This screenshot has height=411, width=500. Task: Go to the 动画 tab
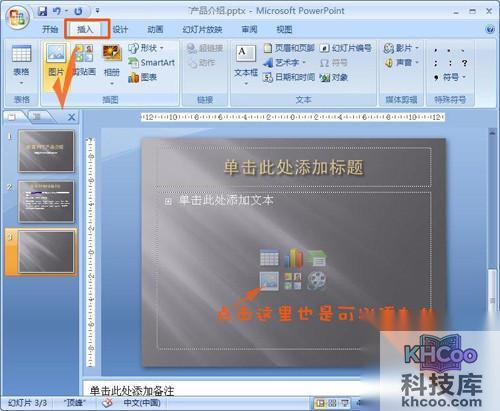155,29
